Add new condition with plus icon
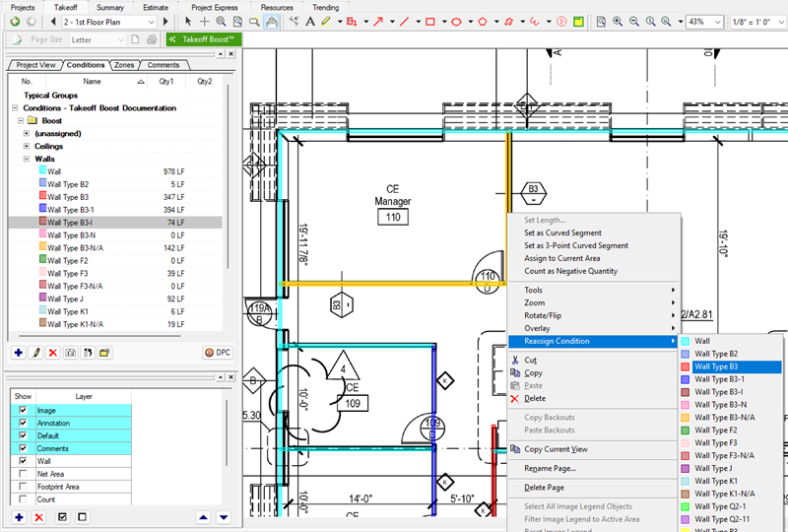Viewport: 788px width, 532px height. (19, 352)
